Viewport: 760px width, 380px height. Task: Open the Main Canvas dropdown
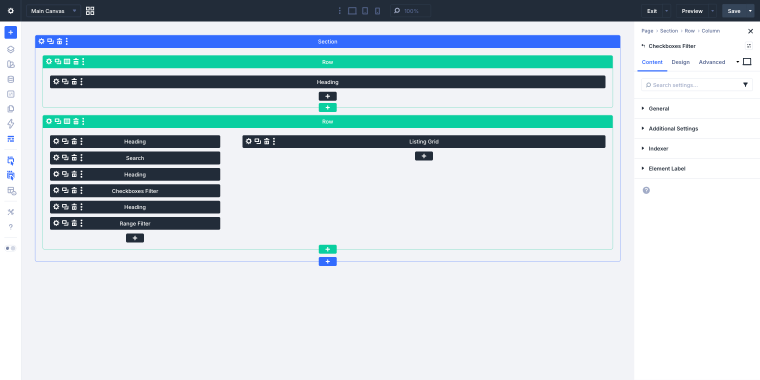coord(53,11)
